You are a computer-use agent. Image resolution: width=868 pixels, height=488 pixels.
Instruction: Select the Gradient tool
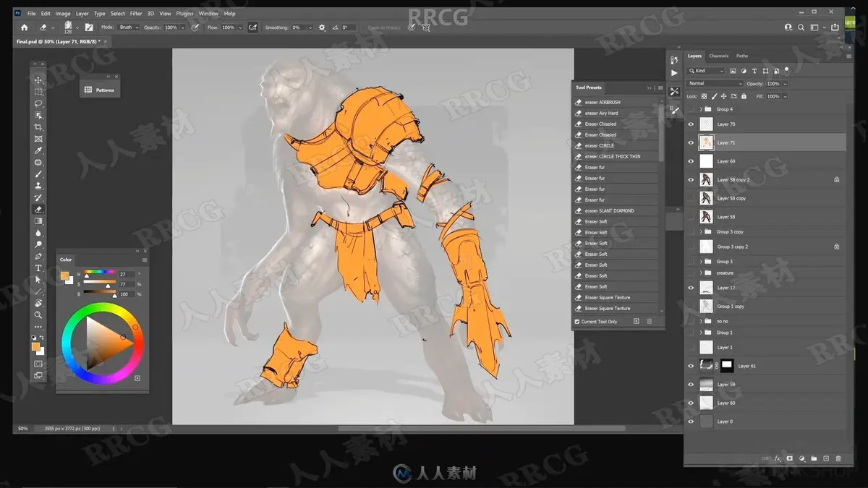tap(38, 221)
